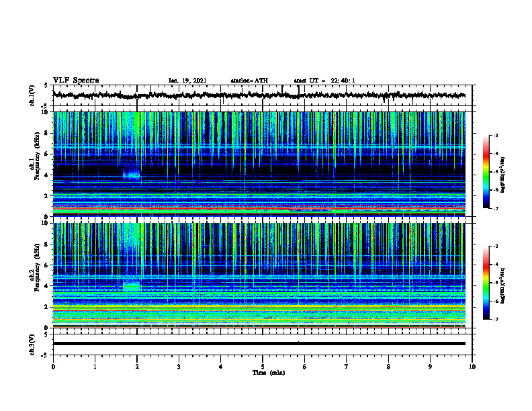Click the ch.1 voltage waveform trace
Screen dimensions: 532x411
[x=259, y=95]
